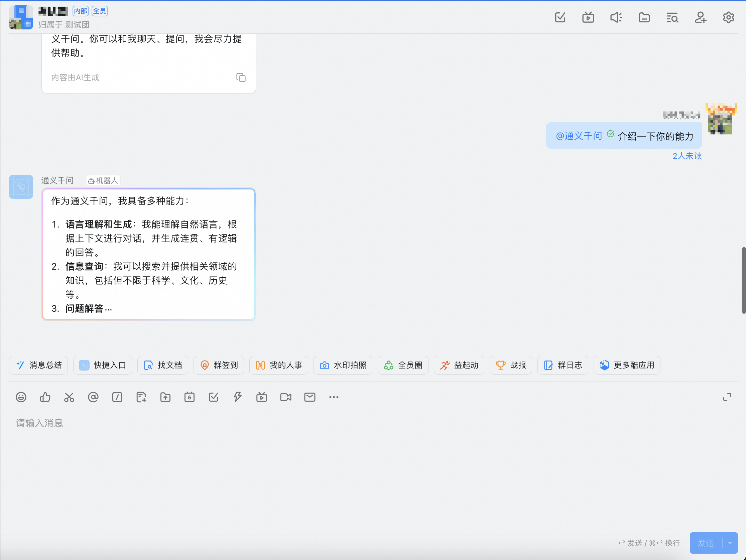This screenshot has height=560, width=746.
Task: Click add member icon in header
Action: click(x=700, y=17)
